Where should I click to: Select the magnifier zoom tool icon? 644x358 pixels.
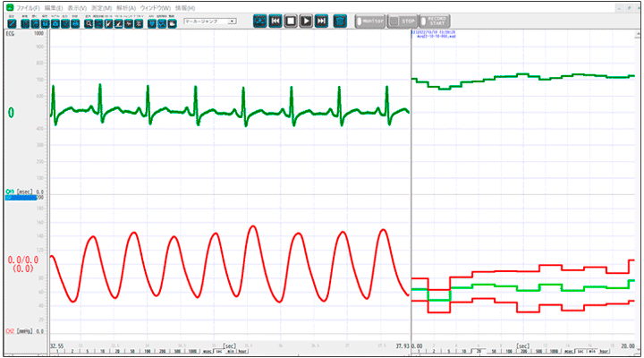pos(89,24)
